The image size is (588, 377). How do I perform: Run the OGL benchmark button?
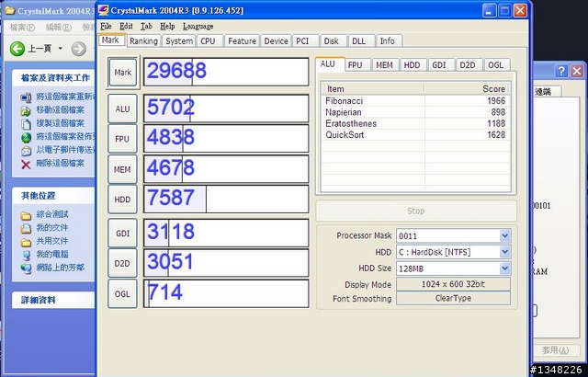click(122, 293)
